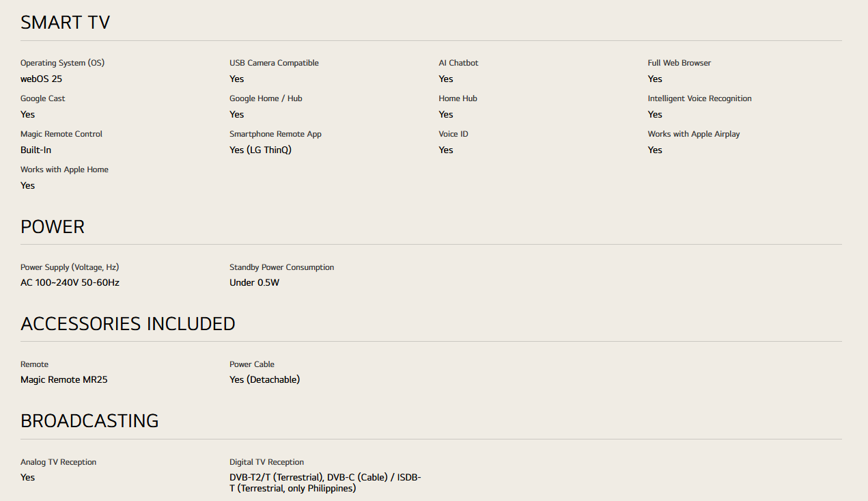Click the Works with Apple Airplay label

693,134
